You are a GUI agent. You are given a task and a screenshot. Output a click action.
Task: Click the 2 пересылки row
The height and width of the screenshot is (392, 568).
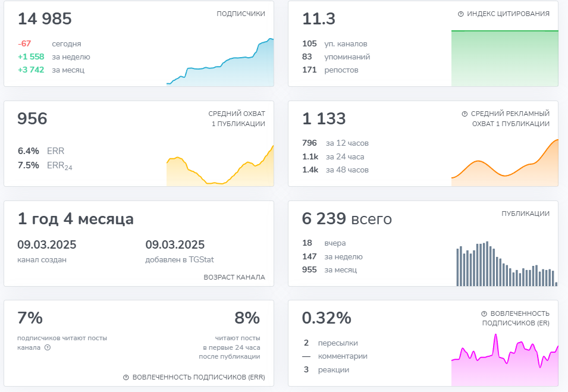point(330,343)
